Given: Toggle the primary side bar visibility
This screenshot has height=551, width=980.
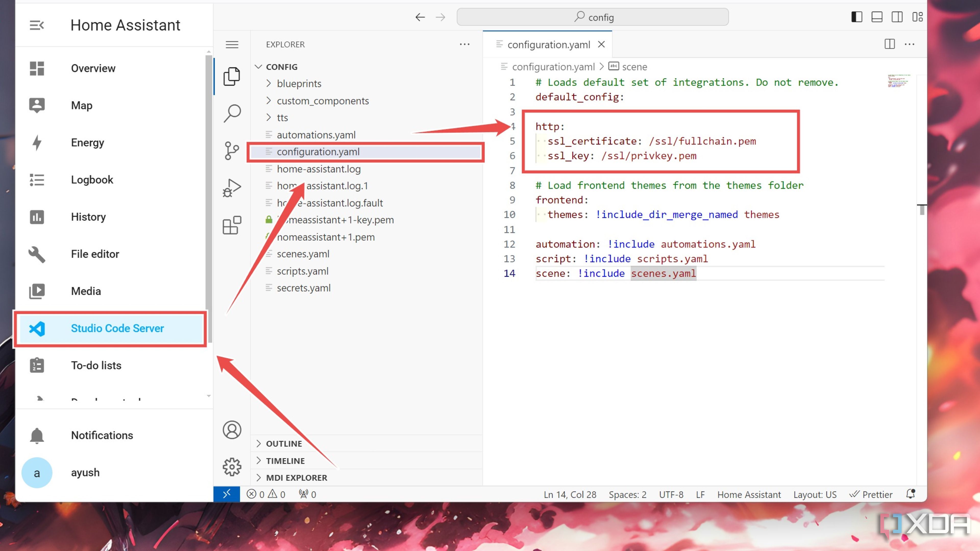Looking at the screenshot, I should pyautogui.click(x=857, y=17).
